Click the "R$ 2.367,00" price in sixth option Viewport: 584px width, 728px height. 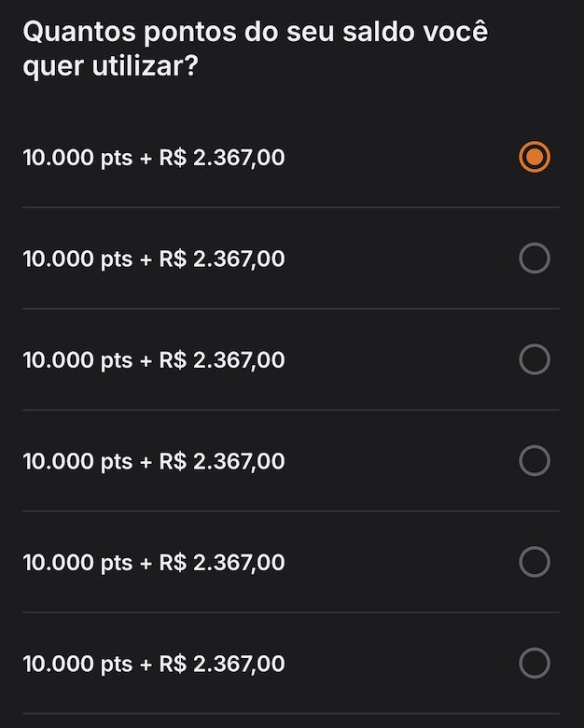(222, 664)
